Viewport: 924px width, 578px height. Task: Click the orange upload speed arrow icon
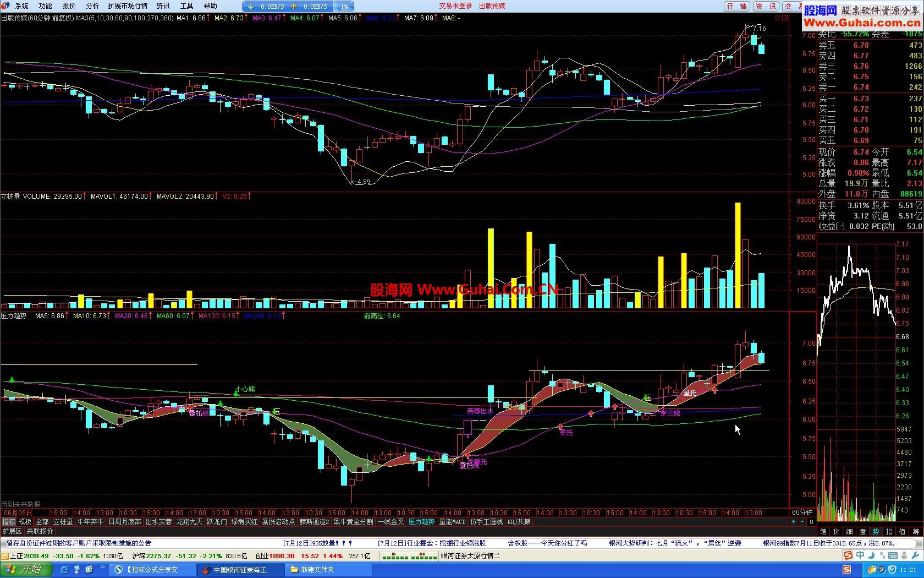[x=294, y=7]
